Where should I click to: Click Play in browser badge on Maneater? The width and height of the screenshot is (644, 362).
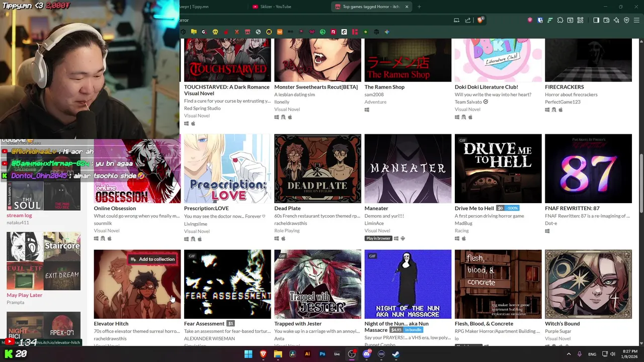click(378, 238)
